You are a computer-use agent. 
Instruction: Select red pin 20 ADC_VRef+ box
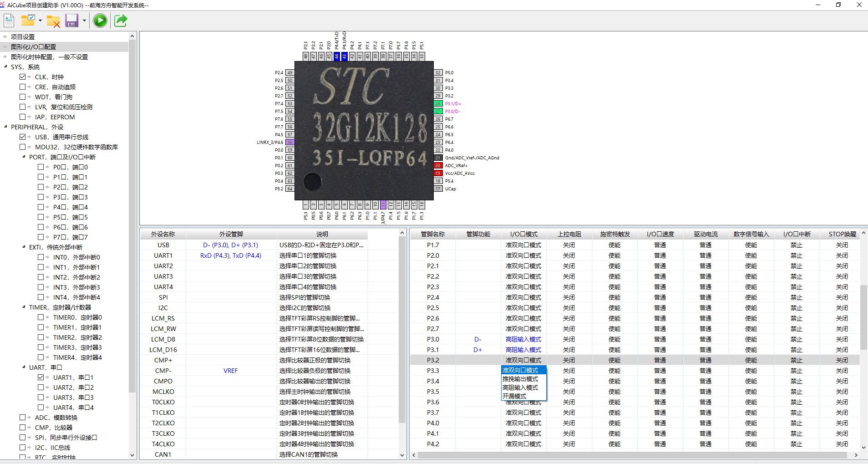(438, 165)
